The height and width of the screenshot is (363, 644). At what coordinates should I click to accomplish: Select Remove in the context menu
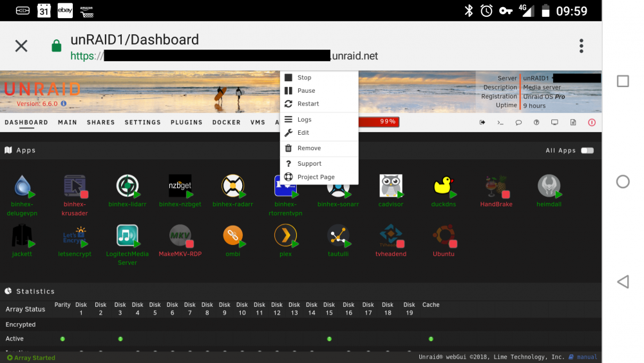pos(319,148)
